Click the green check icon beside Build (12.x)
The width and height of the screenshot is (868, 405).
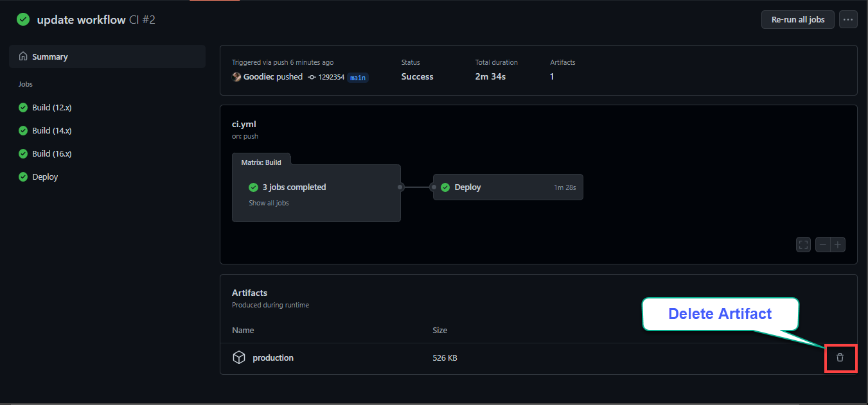coord(23,107)
